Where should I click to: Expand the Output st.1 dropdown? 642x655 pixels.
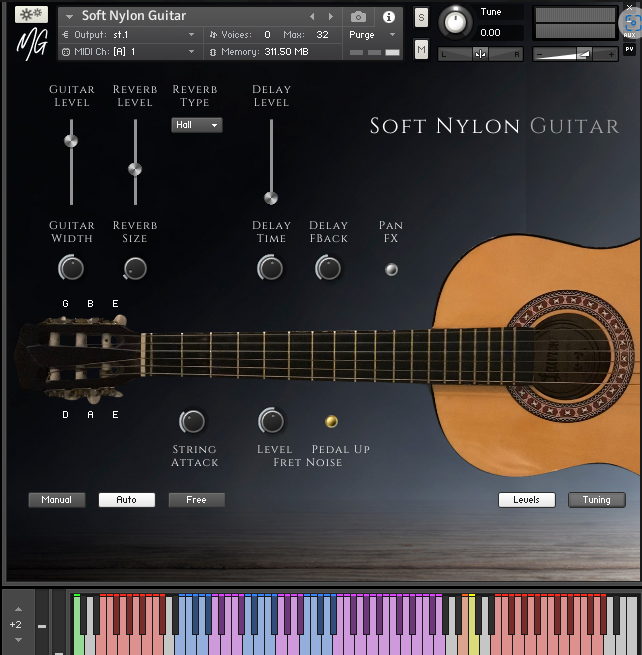tap(130, 34)
